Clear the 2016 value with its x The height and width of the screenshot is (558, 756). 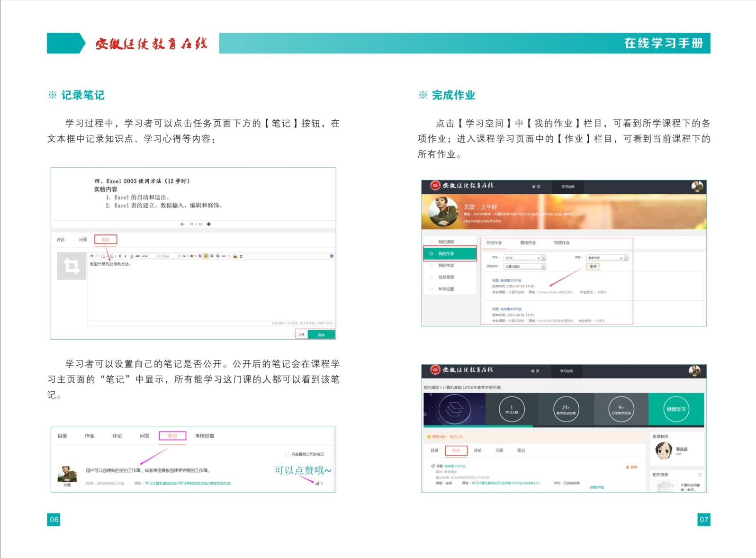coord(539,258)
